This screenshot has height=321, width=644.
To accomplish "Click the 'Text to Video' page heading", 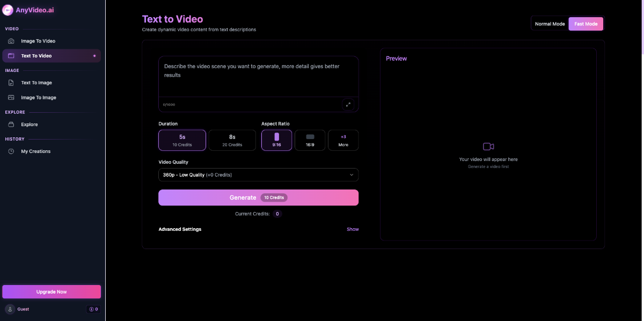I will pyautogui.click(x=173, y=19).
